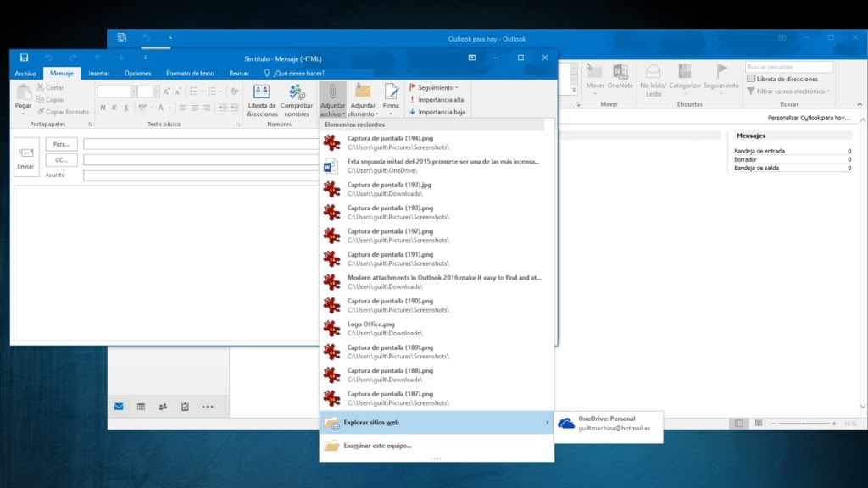Set Importancia alta

point(437,100)
